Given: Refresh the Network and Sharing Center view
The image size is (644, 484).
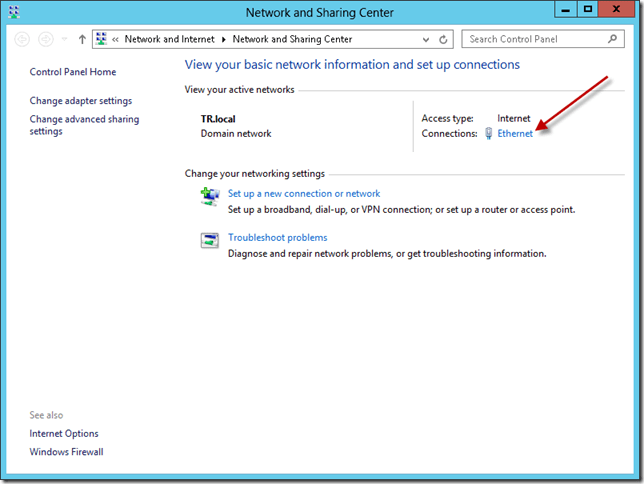Looking at the screenshot, I should (x=444, y=40).
